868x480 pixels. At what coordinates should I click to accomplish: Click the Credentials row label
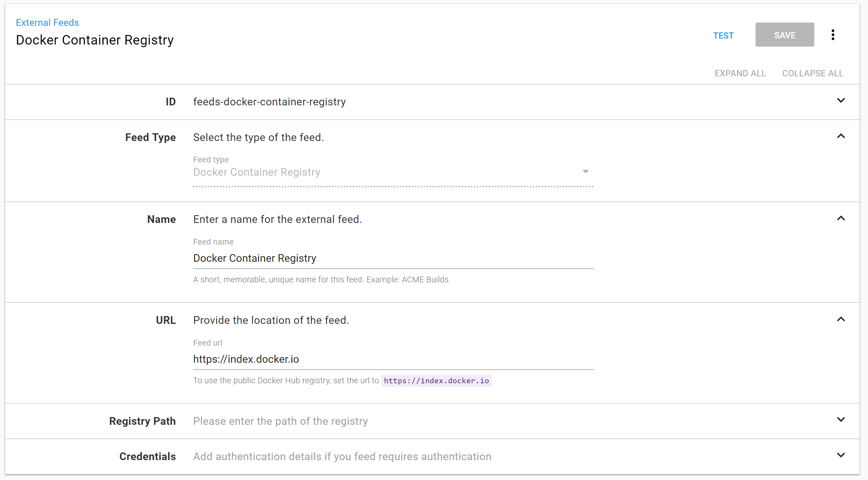(147, 457)
